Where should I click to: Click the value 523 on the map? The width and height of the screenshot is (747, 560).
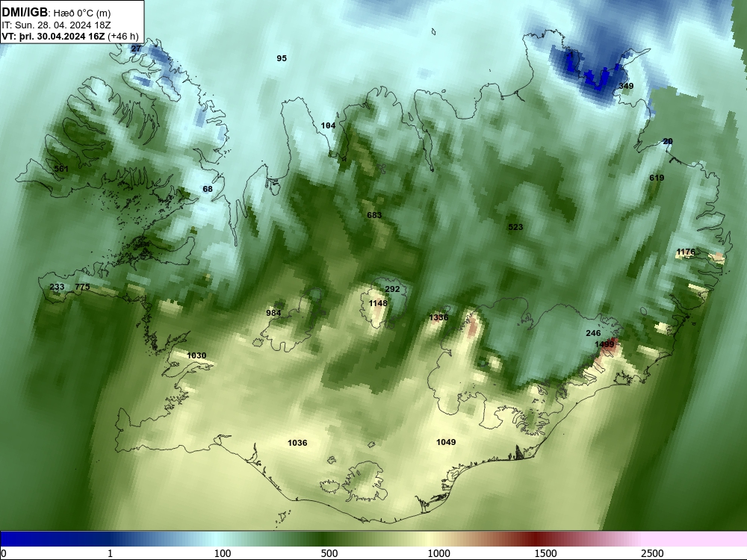pos(515,227)
